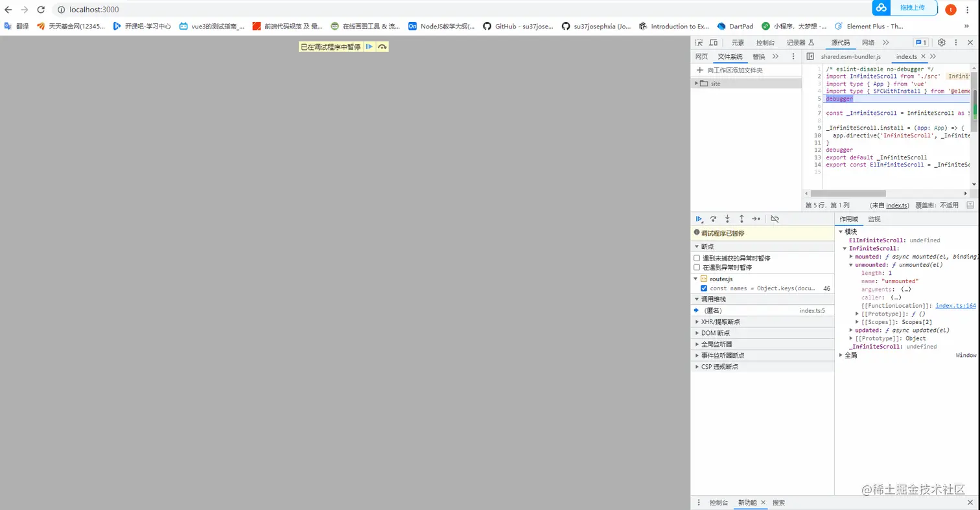
Task: Open 翻译 bookmark
Action: click(x=16, y=27)
